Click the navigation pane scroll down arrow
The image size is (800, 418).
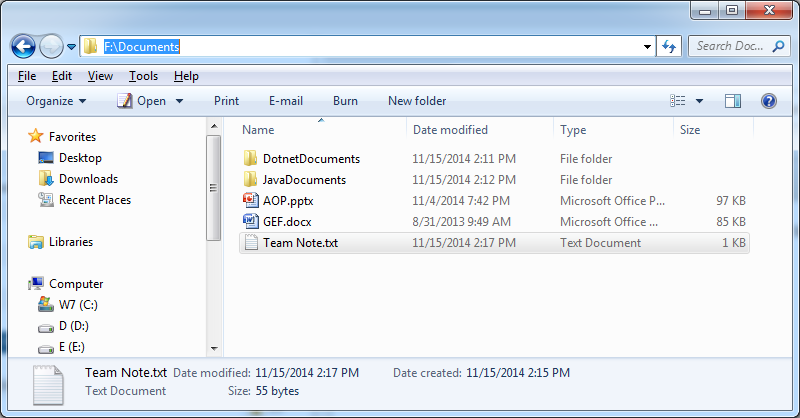point(214,349)
